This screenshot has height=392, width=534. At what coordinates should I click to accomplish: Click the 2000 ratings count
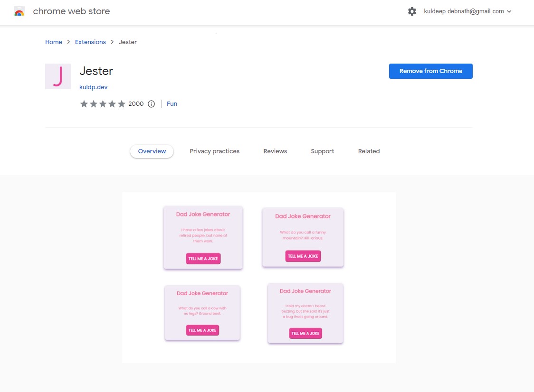point(136,104)
